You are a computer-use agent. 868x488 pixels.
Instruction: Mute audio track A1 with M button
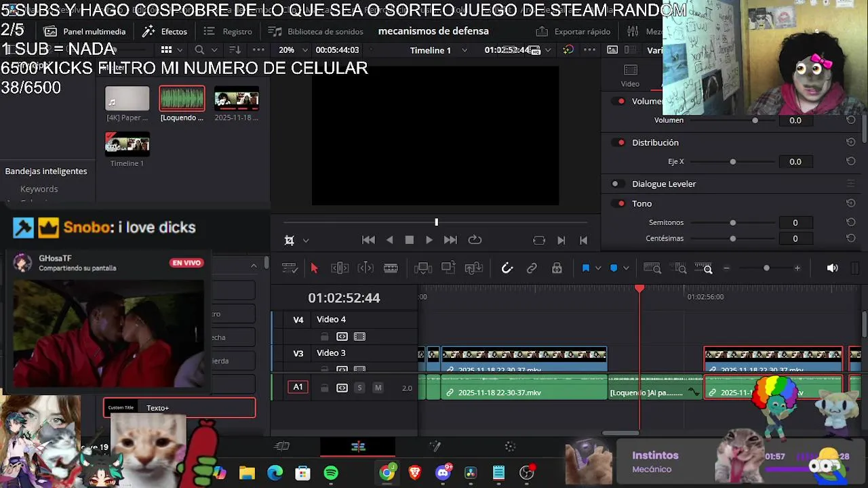pos(378,388)
